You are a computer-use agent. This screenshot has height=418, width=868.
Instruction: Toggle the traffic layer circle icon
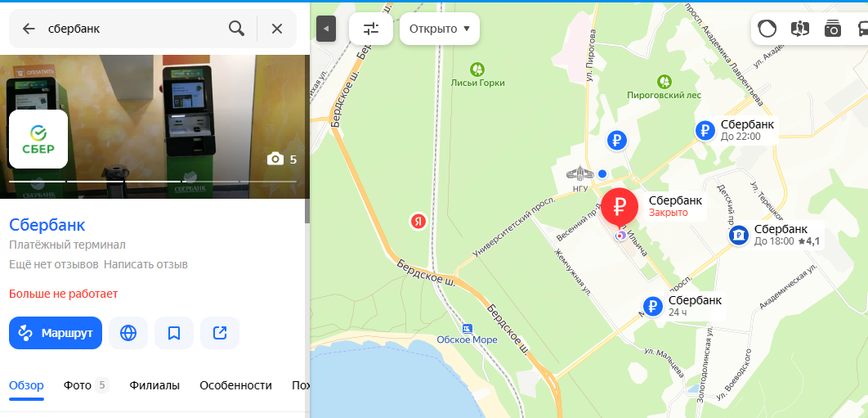(x=767, y=29)
